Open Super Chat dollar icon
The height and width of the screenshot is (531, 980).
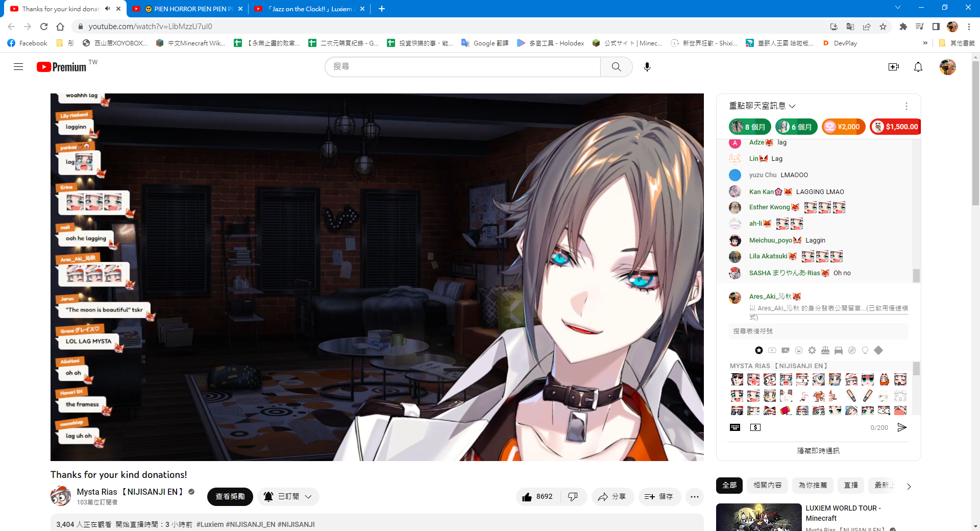pos(755,427)
